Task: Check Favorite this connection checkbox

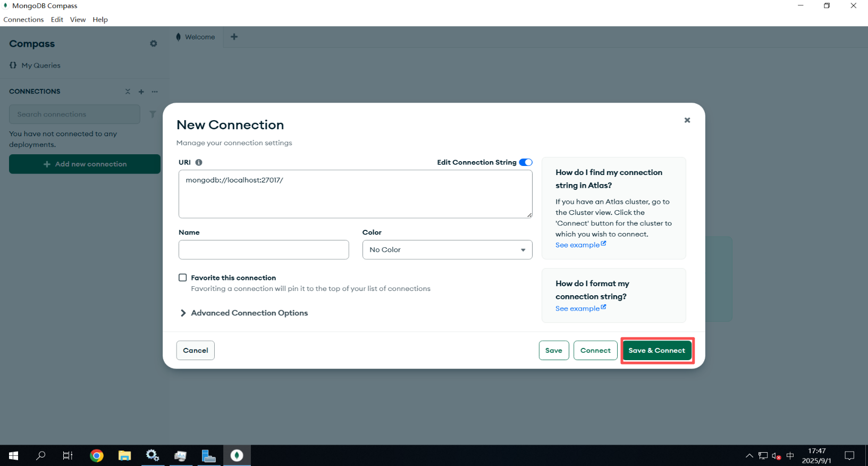Action: pyautogui.click(x=183, y=278)
